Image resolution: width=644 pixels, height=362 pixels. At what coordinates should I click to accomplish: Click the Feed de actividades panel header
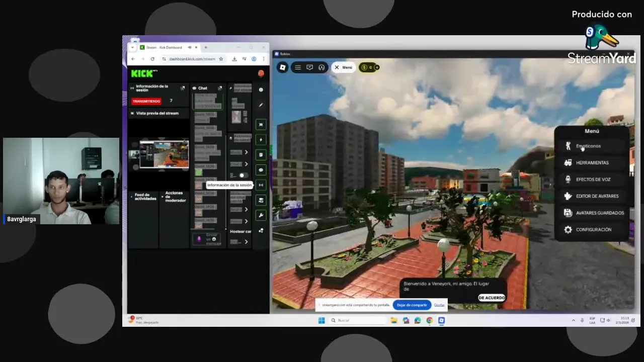(145, 197)
